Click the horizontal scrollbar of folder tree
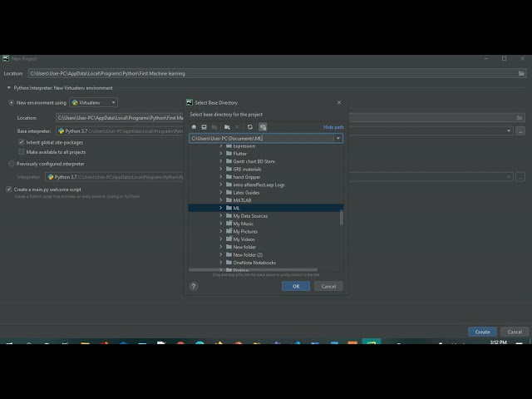The width and height of the screenshot is (532, 399). (x=253, y=270)
